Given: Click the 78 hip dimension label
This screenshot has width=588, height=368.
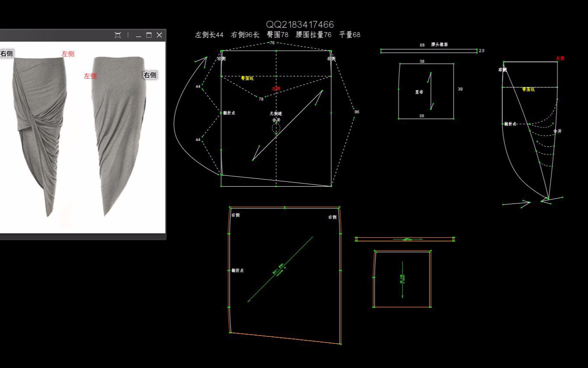Looking at the screenshot, I should (261, 99).
